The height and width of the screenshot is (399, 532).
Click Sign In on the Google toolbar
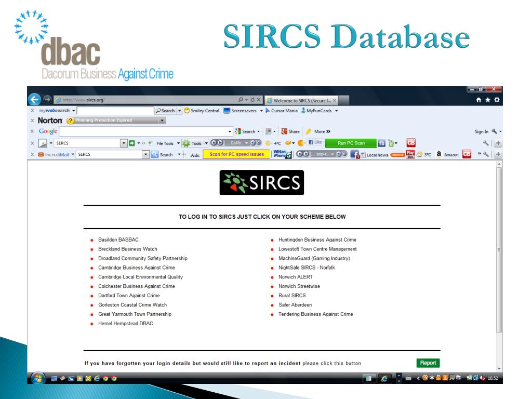[482, 131]
